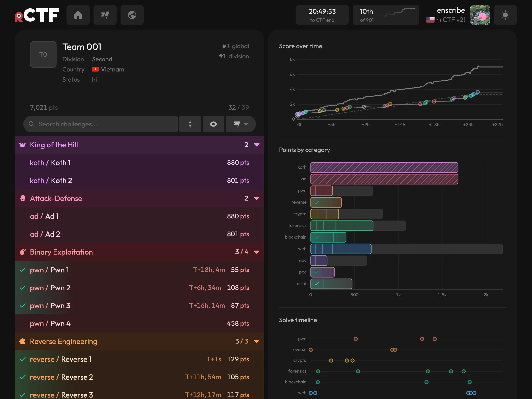
Task: Click the koth bar in category chart
Action: (x=384, y=167)
